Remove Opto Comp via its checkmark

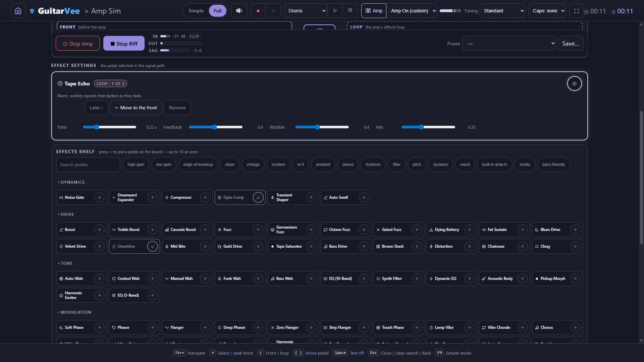point(258,197)
